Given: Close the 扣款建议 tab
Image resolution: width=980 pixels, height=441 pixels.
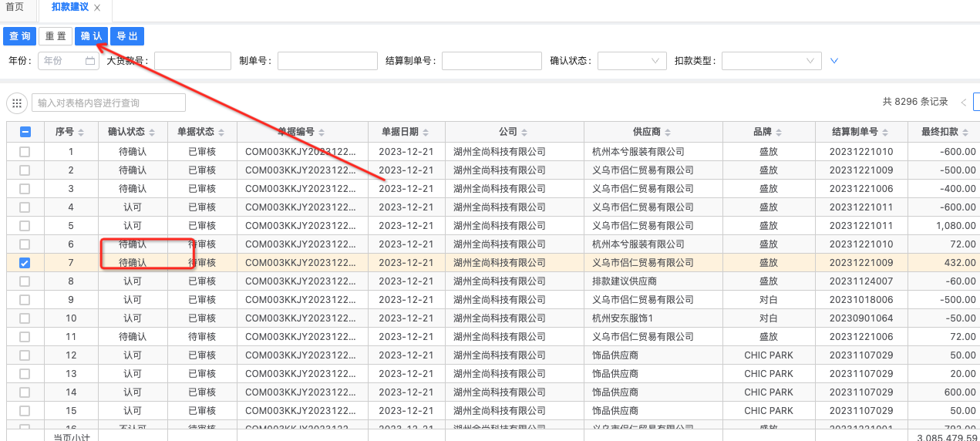Looking at the screenshot, I should (x=97, y=8).
